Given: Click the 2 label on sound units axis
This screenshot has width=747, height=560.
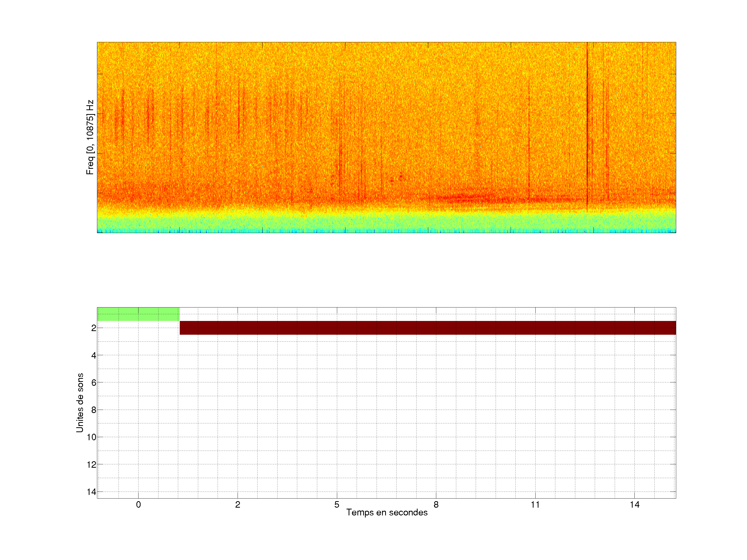Looking at the screenshot, I should (94, 328).
